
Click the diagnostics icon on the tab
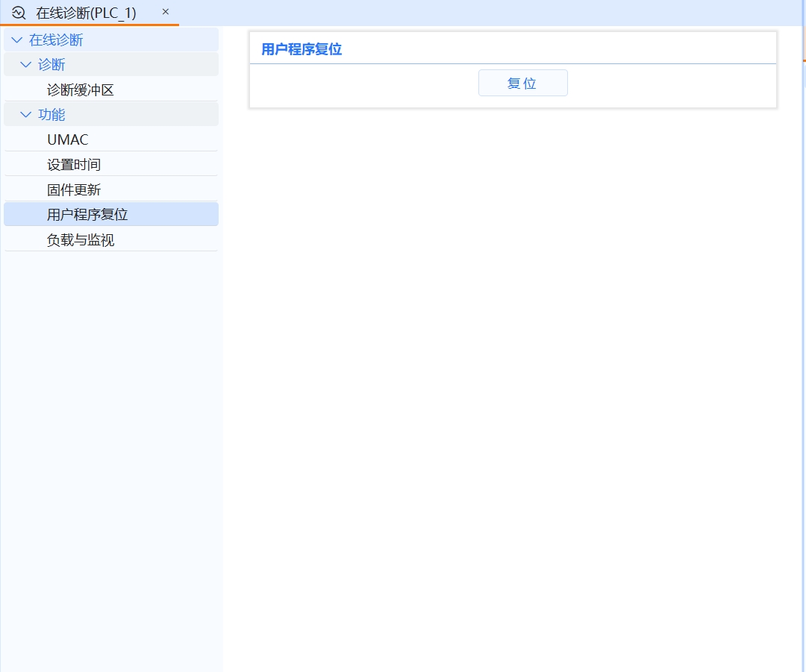(x=18, y=12)
